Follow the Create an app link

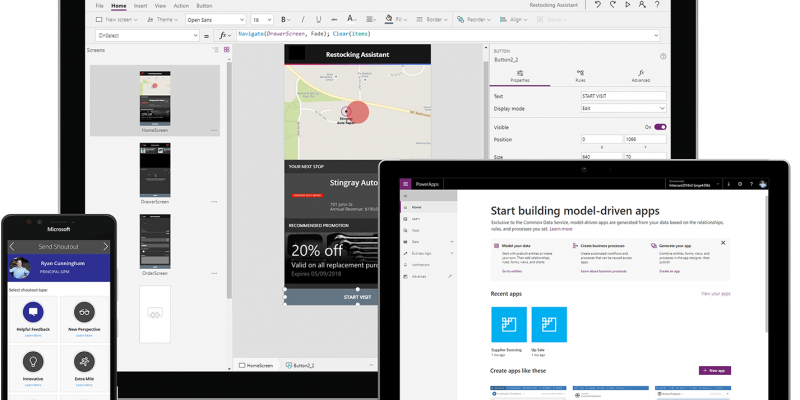pyautogui.click(x=669, y=271)
